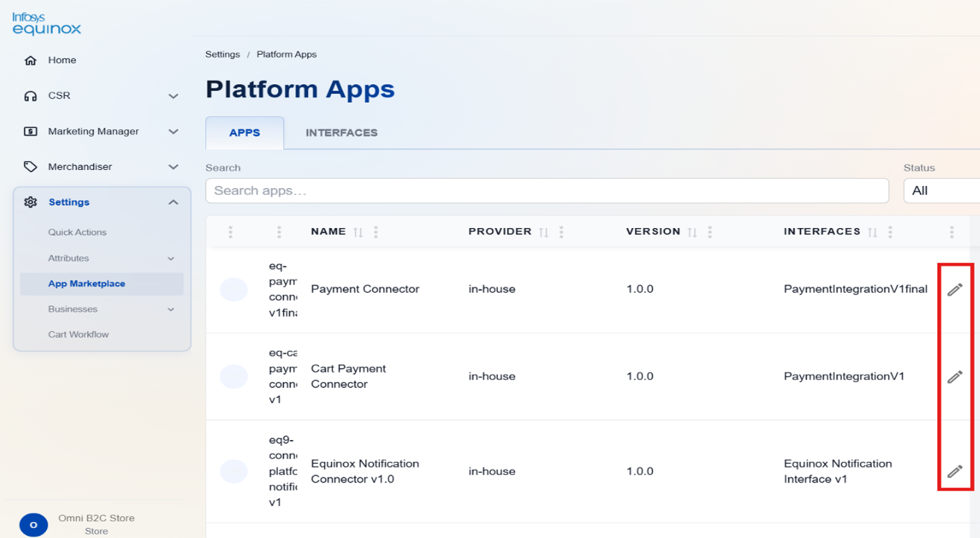Click the Home house icon
This screenshot has height=538, width=980.
click(x=30, y=61)
